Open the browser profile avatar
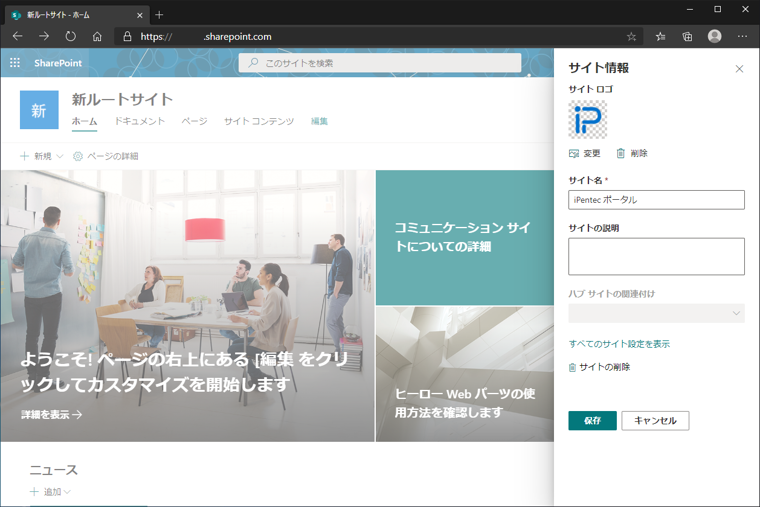Image resolution: width=760 pixels, height=507 pixels. click(714, 36)
